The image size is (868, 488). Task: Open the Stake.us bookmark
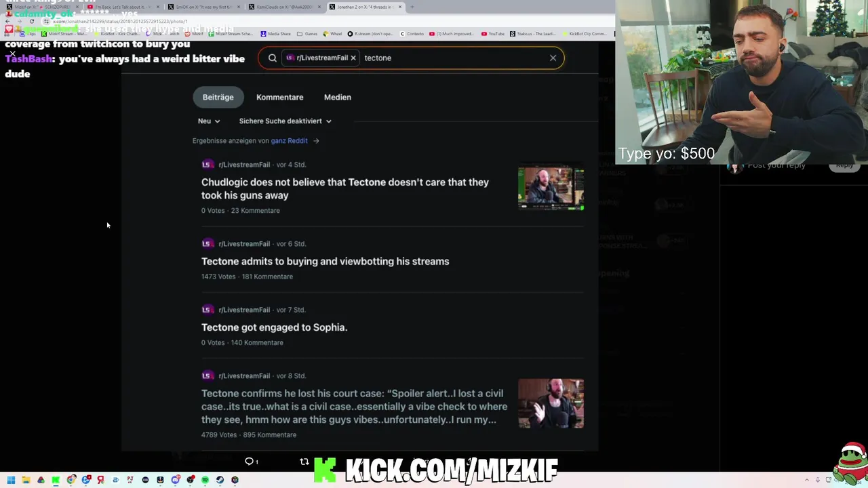coord(534,34)
